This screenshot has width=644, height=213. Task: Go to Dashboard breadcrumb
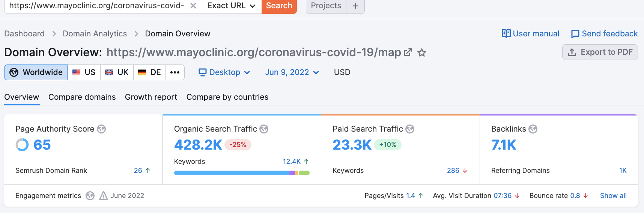click(24, 34)
